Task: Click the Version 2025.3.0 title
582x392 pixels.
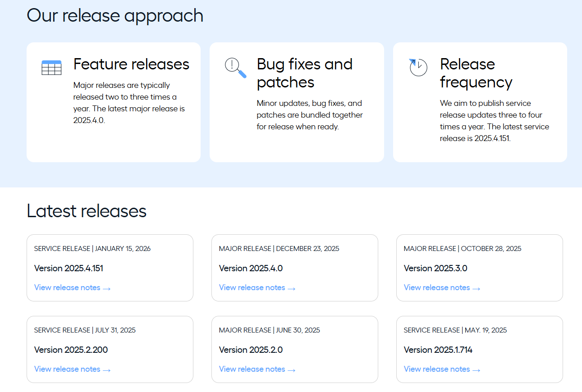Action: [435, 269]
